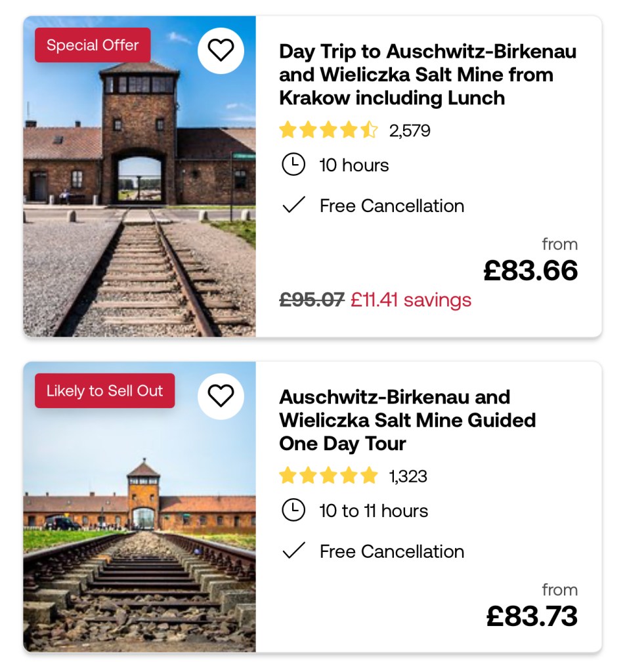Image resolution: width=625 pixels, height=672 pixels.
Task: Favorite the Guided One Day Tour with the heart
Action: (221, 396)
